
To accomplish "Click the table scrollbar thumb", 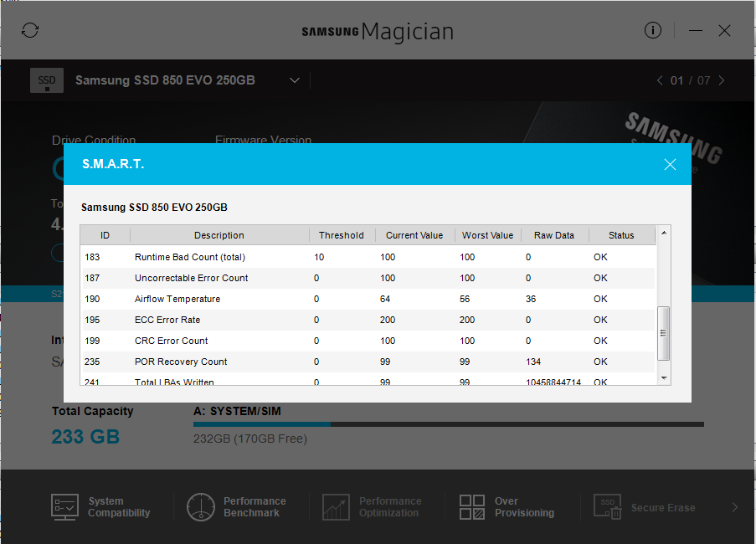I will [x=663, y=333].
